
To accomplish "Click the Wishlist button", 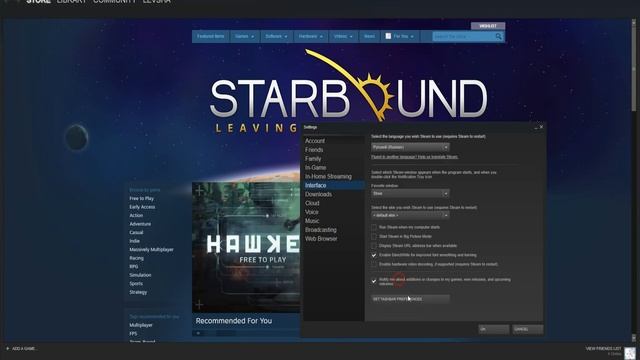I will [488, 26].
